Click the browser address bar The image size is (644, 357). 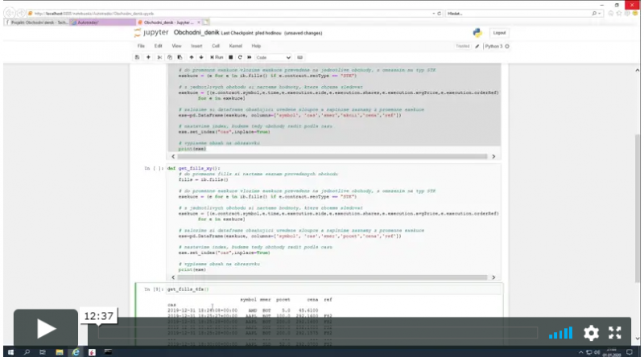[x=230, y=14]
